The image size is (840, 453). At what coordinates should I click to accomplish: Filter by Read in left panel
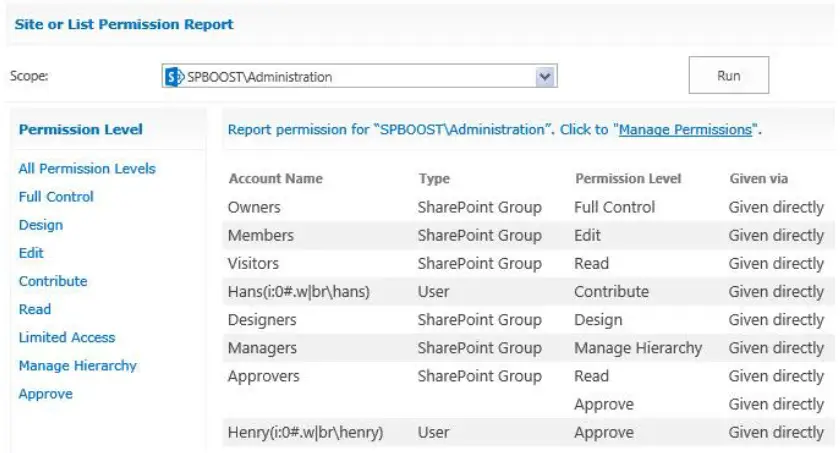tap(35, 309)
